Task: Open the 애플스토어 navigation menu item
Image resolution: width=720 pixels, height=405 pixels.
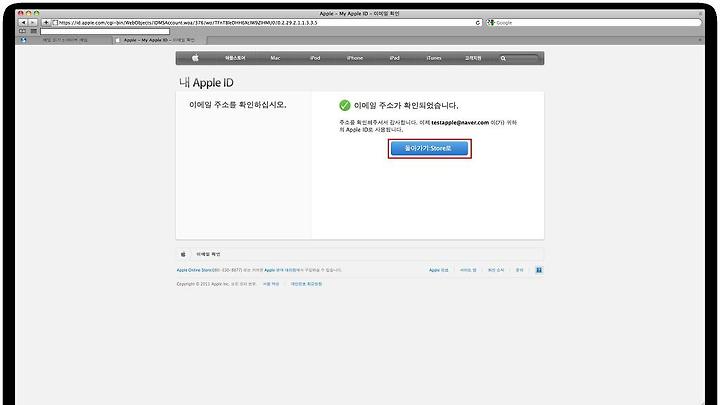Action: 235,58
